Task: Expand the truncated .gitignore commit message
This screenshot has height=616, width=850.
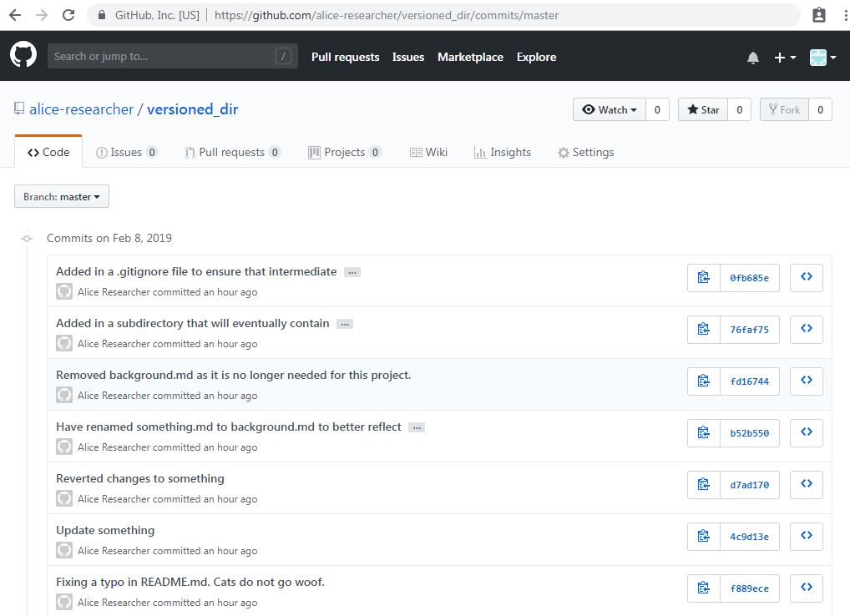Action: 352,271
